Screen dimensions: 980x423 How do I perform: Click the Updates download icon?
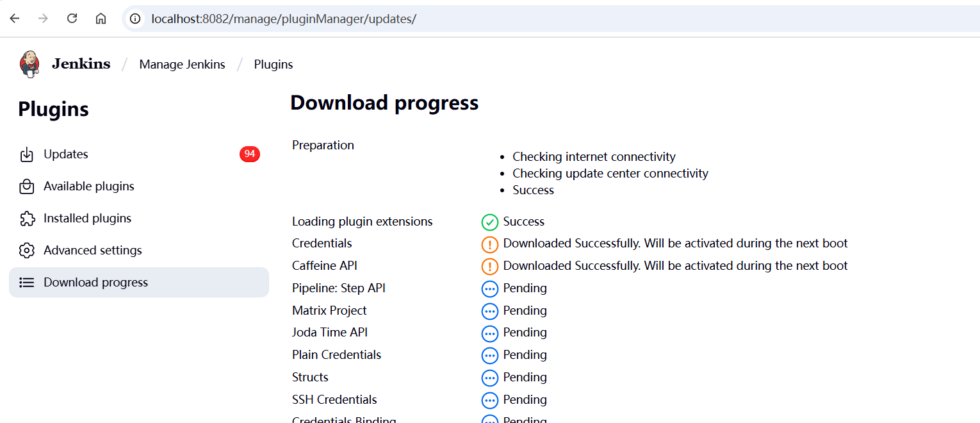(x=27, y=154)
